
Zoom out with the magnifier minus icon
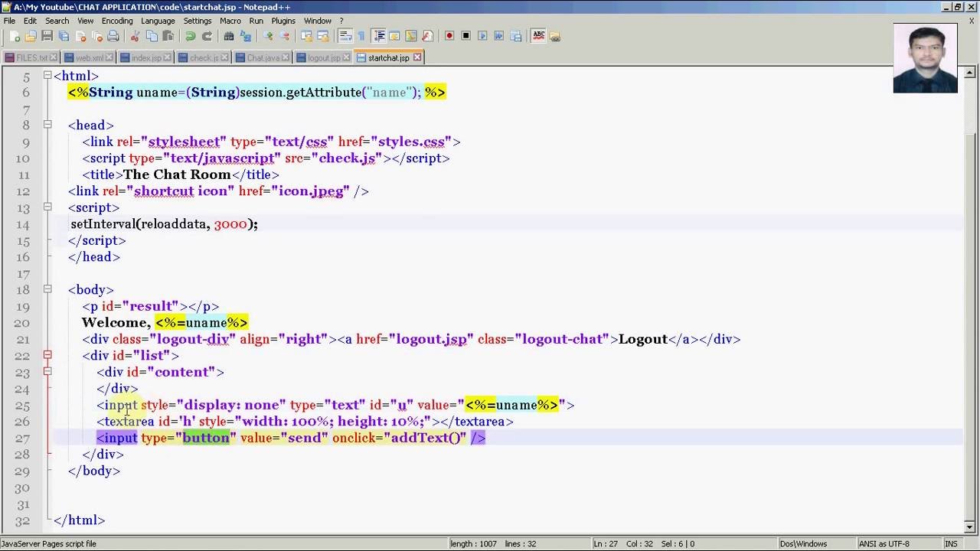284,36
